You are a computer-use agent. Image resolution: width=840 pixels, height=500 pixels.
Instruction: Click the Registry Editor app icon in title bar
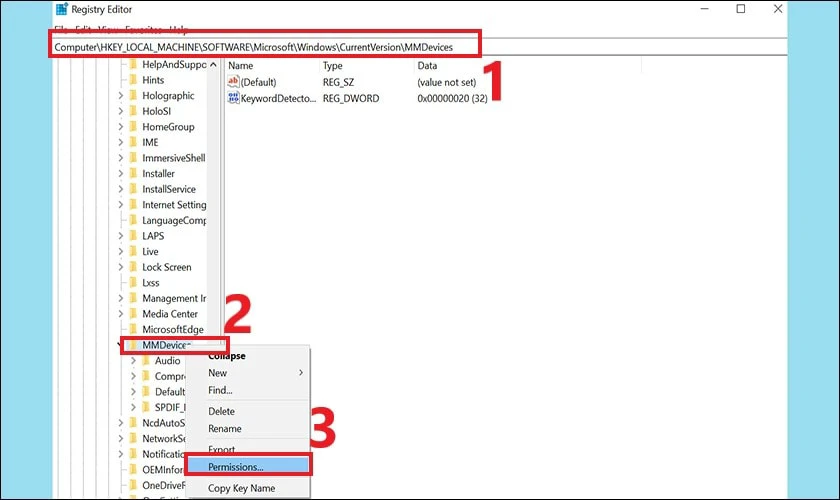[62, 9]
